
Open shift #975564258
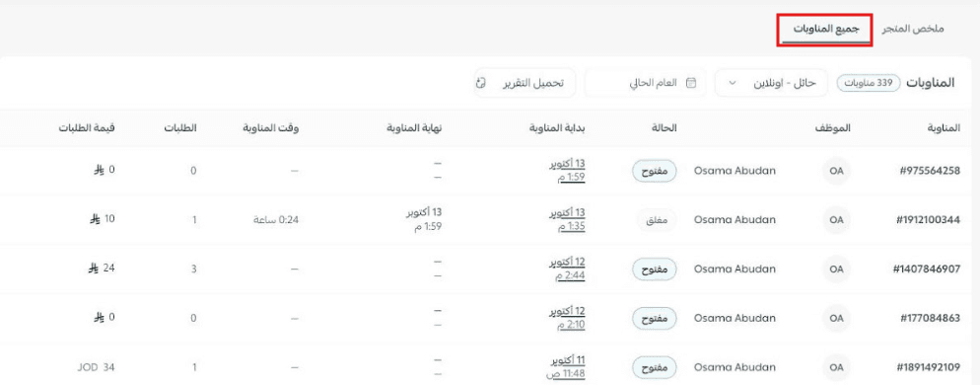(930, 170)
